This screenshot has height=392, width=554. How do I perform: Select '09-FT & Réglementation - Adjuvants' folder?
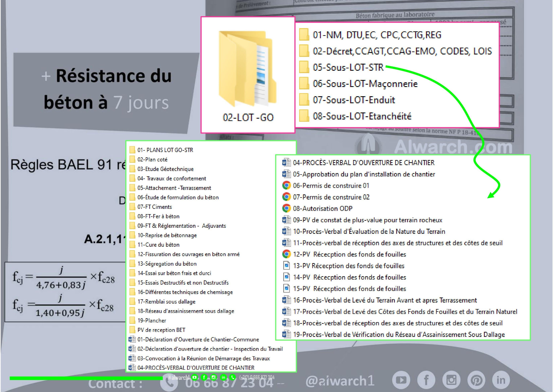tap(182, 226)
